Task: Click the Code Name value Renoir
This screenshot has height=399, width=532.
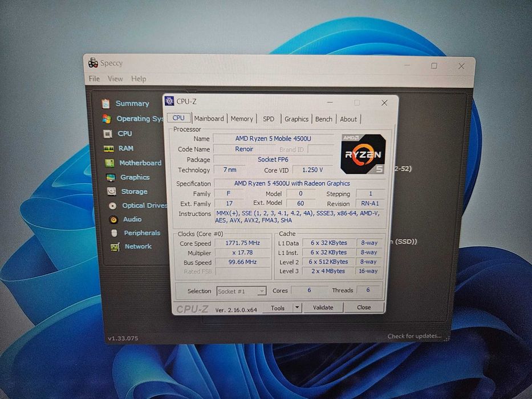Action: (244, 149)
